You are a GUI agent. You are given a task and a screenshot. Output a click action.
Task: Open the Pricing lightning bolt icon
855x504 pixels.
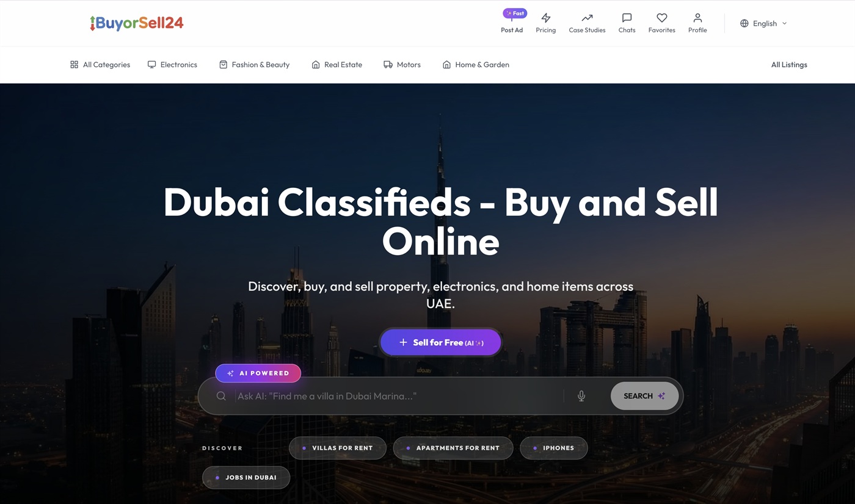pyautogui.click(x=545, y=18)
